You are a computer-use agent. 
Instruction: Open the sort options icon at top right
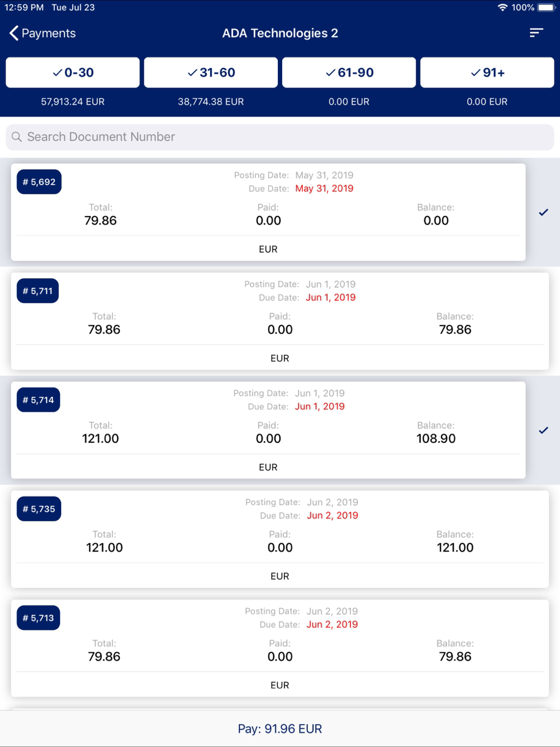[536, 33]
